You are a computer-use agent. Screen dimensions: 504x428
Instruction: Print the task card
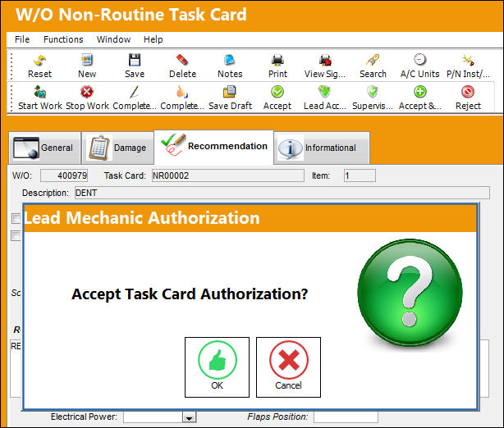(277, 60)
